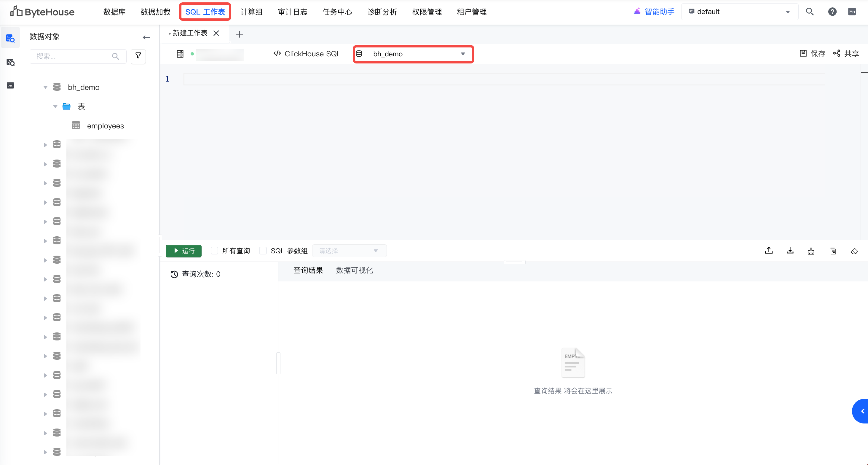Collapse the 表 folder in the tree
The height and width of the screenshot is (465, 868).
(x=55, y=106)
